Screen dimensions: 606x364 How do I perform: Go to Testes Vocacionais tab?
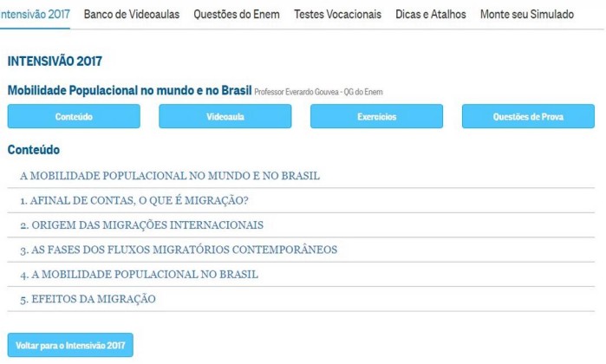pos(337,15)
